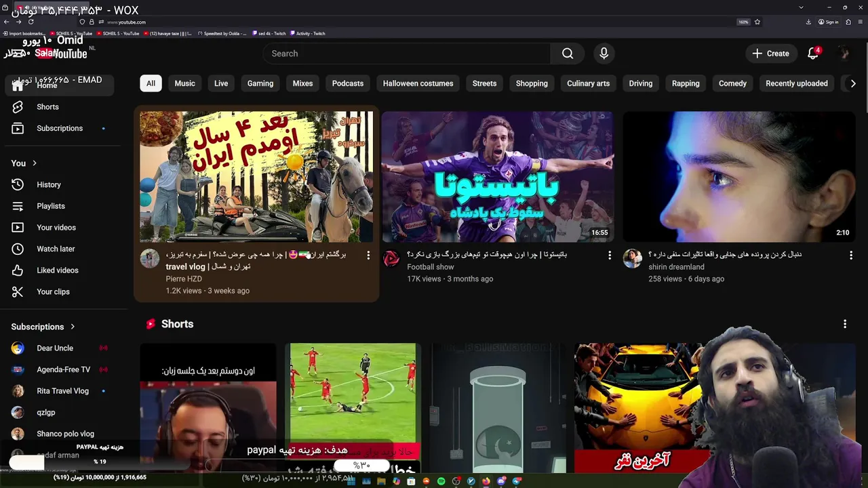
Task: Expand the Subscriptions section header
Action: (43, 327)
